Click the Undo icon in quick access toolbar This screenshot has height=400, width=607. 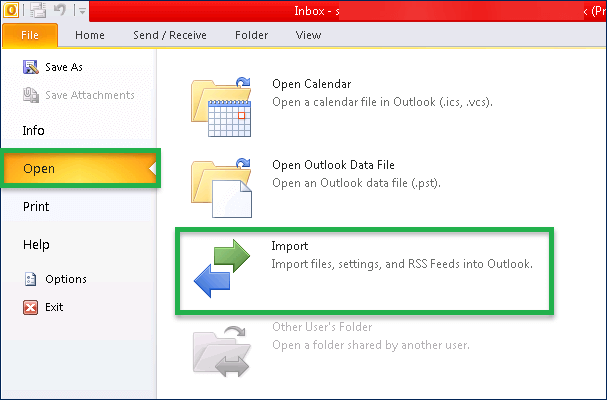coord(60,9)
